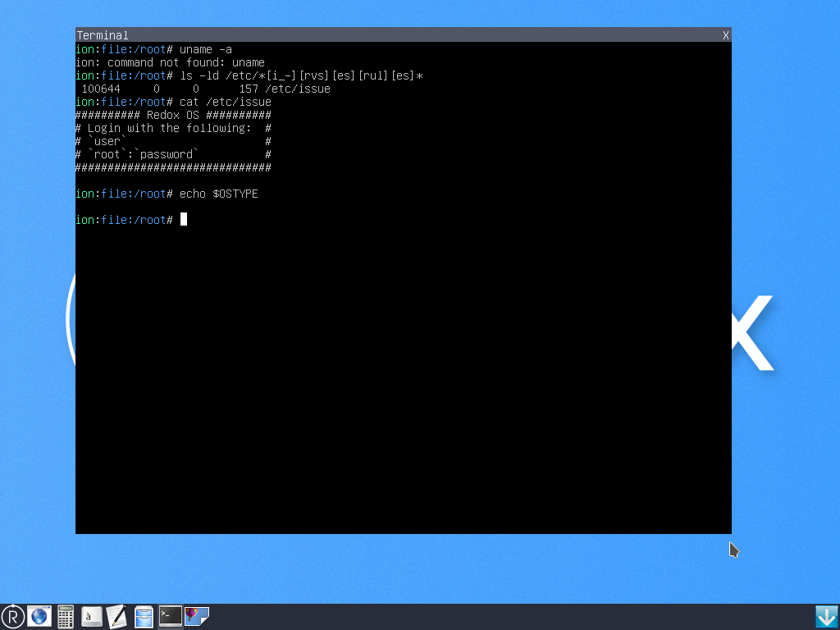This screenshot has width=840, height=630.
Task: Close the Terminal window with X
Action: click(725, 35)
